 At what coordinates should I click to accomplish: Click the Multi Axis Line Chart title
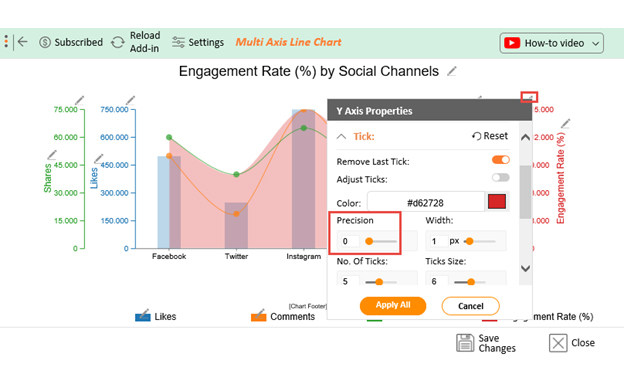point(289,42)
